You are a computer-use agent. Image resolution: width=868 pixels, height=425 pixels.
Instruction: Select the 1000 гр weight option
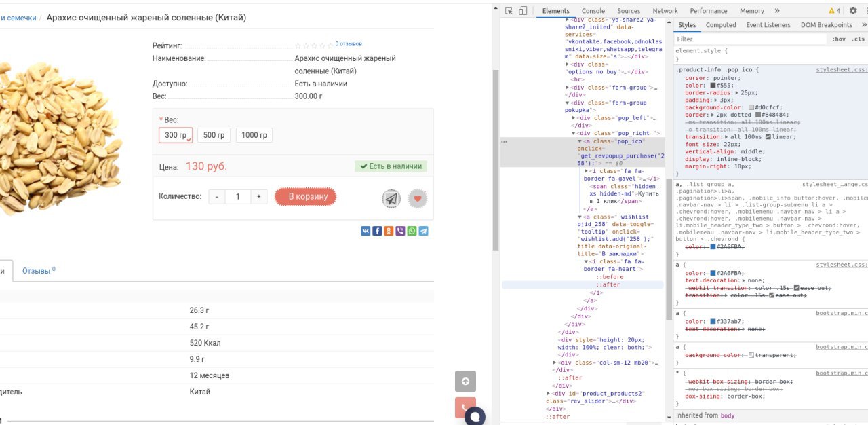tap(254, 135)
